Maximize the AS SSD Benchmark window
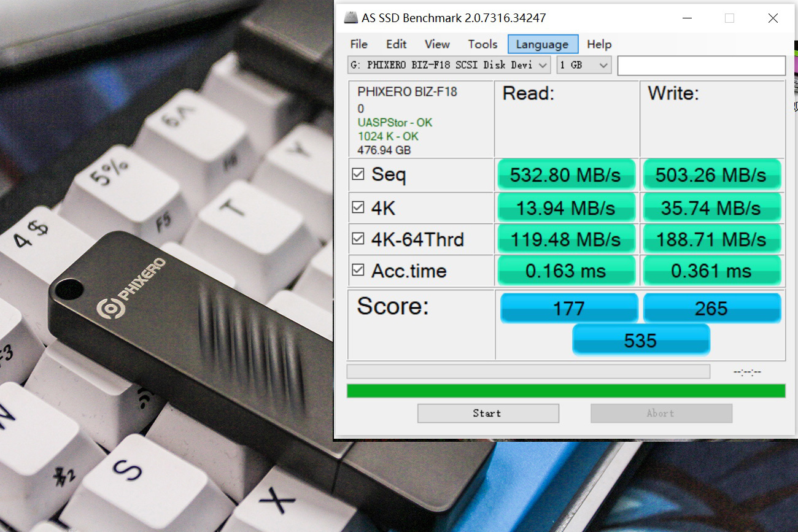This screenshot has width=798, height=532. coord(729,18)
